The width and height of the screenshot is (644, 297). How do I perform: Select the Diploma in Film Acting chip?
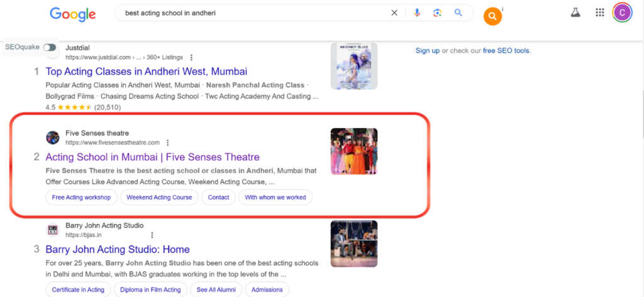(x=150, y=289)
